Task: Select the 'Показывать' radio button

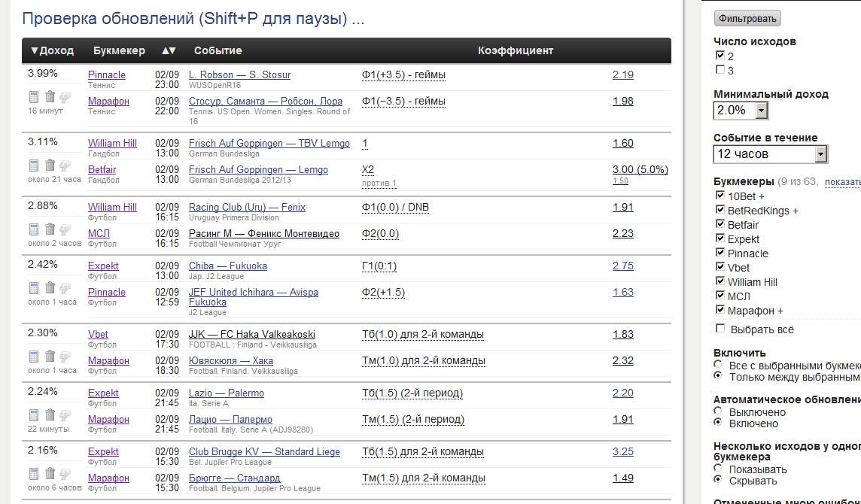Action: point(718,469)
